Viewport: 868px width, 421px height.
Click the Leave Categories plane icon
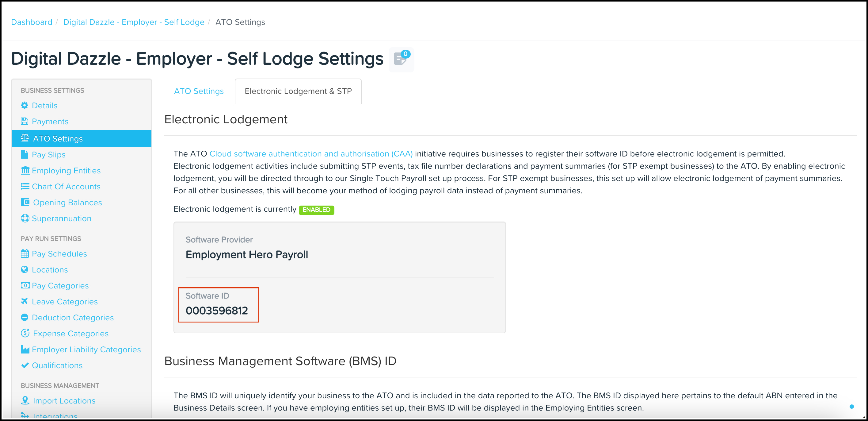click(x=25, y=301)
